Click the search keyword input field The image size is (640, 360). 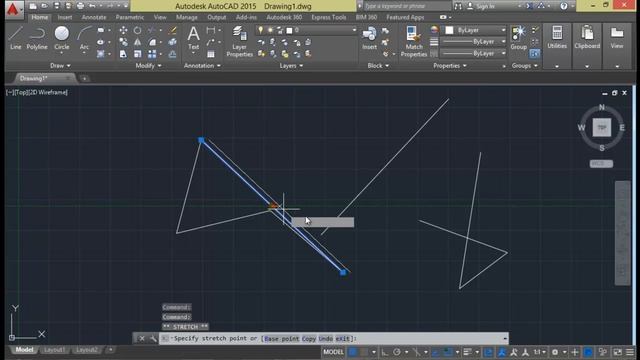pyautogui.click(x=407, y=6)
